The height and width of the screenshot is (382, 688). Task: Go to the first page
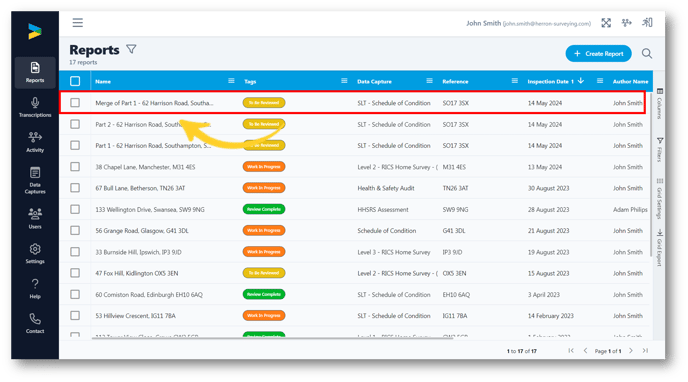(x=571, y=350)
